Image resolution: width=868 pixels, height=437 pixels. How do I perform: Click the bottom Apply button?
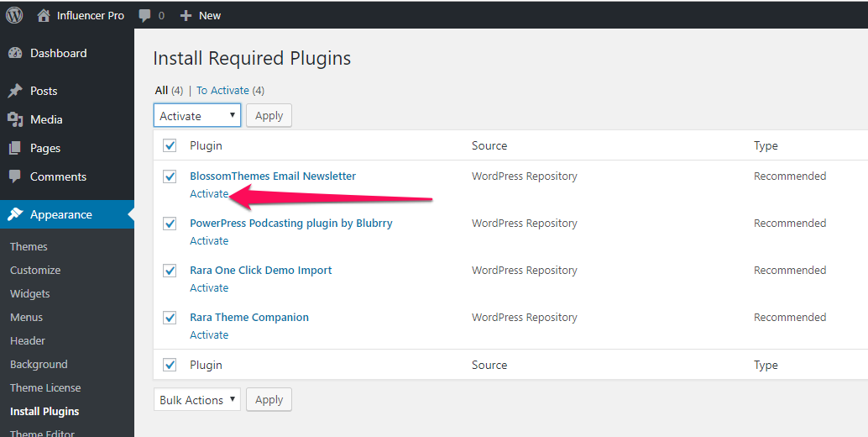pos(269,400)
